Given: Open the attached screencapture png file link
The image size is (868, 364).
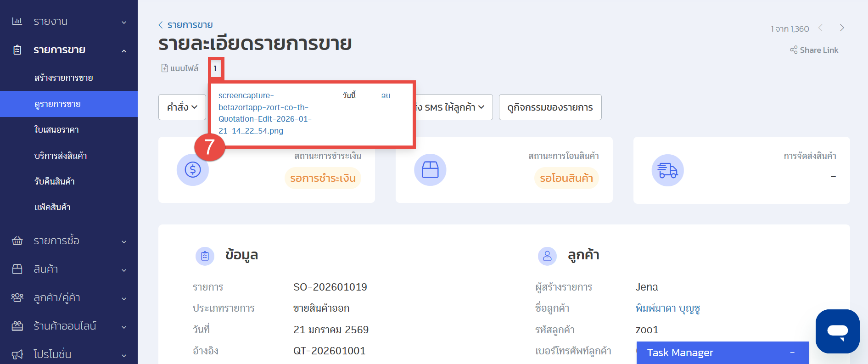Looking at the screenshot, I should coord(264,113).
